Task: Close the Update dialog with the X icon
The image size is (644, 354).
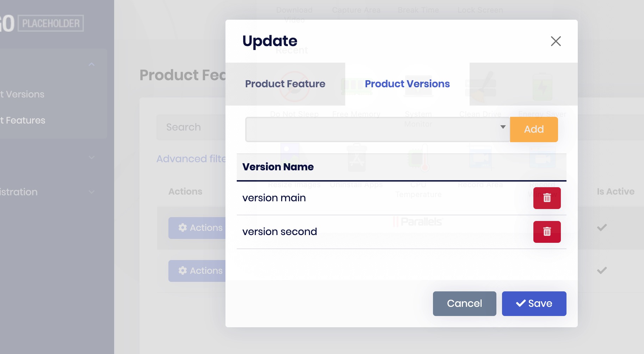Action: pyautogui.click(x=556, y=41)
